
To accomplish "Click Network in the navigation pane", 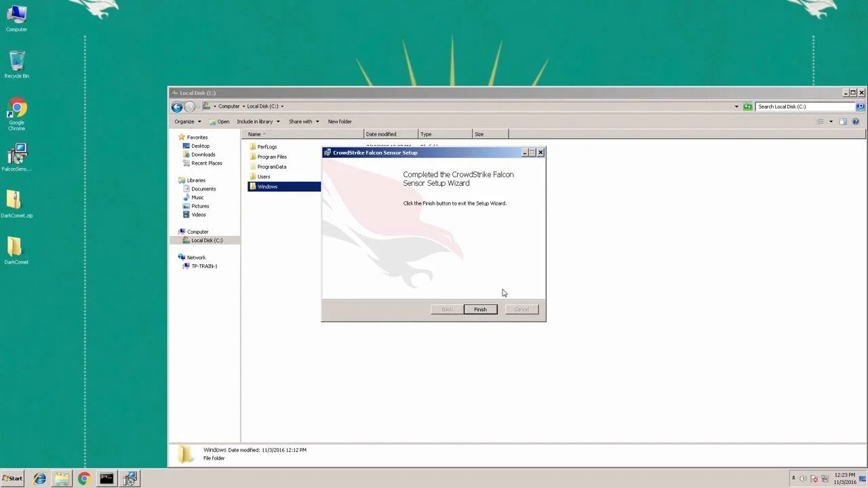I will (x=192, y=258).
